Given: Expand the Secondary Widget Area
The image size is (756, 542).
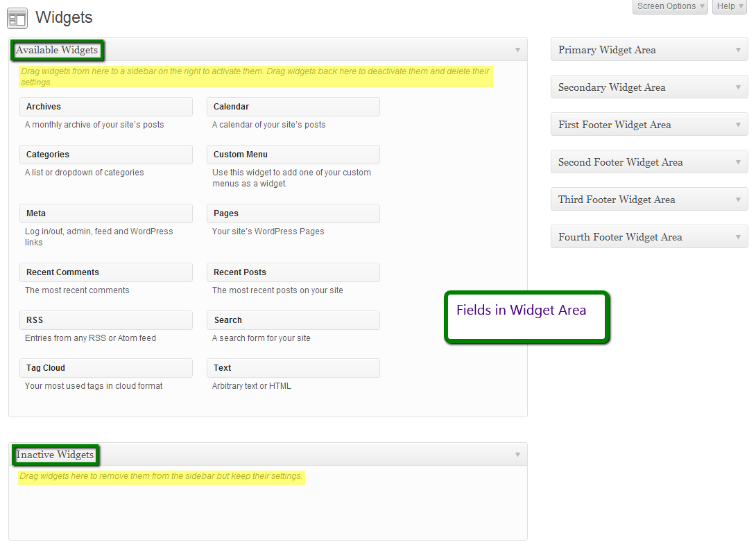Looking at the screenshot, I should click(738, 87).
